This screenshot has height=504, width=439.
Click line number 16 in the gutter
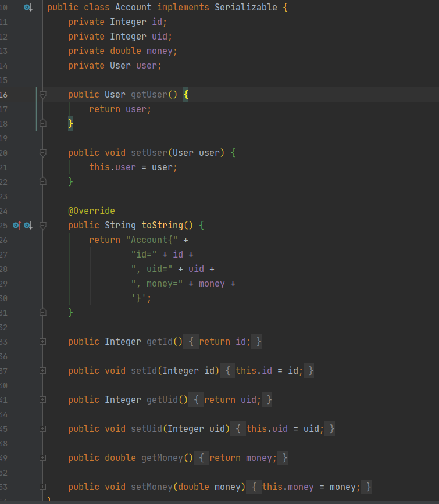click(x=4, y=95)
